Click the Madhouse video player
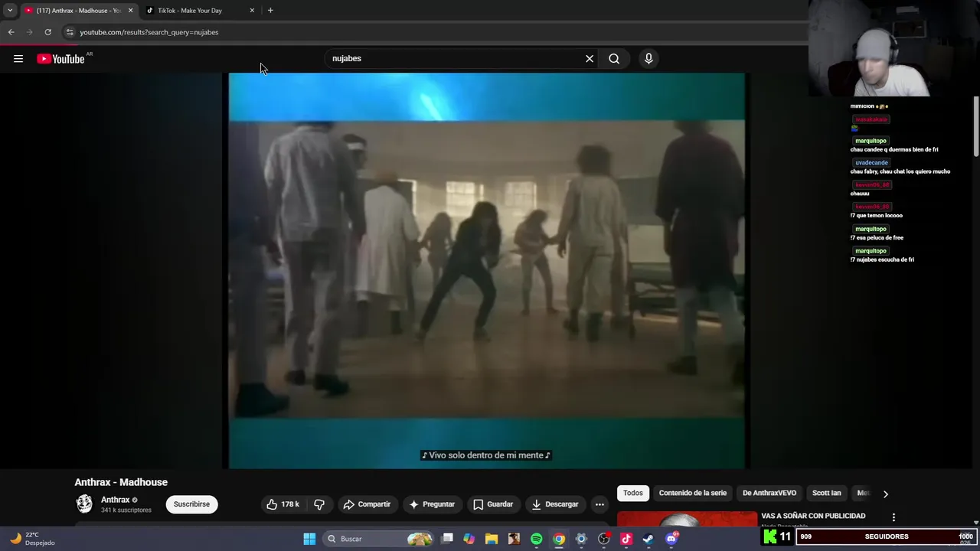This screenshot has height=551, width=980. pos(487,270)
